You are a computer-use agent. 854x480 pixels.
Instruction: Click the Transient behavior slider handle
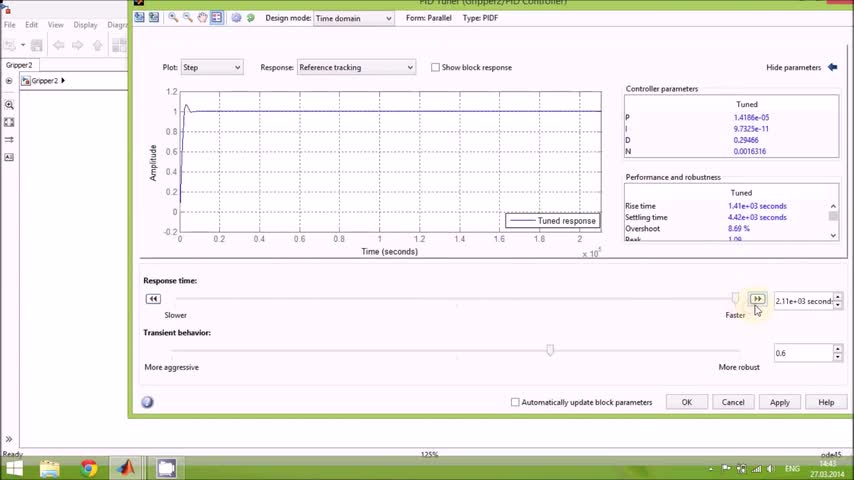(x=550, y=350)
